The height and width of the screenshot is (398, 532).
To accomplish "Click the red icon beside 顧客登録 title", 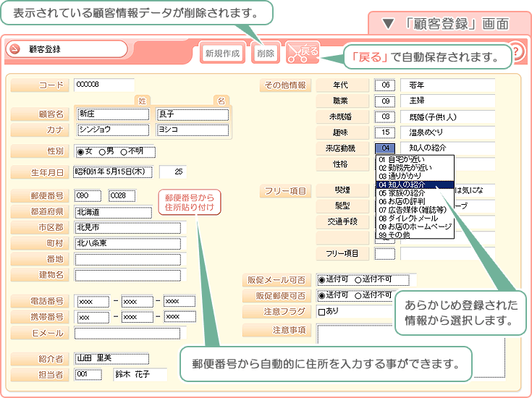I will point(16,50).
